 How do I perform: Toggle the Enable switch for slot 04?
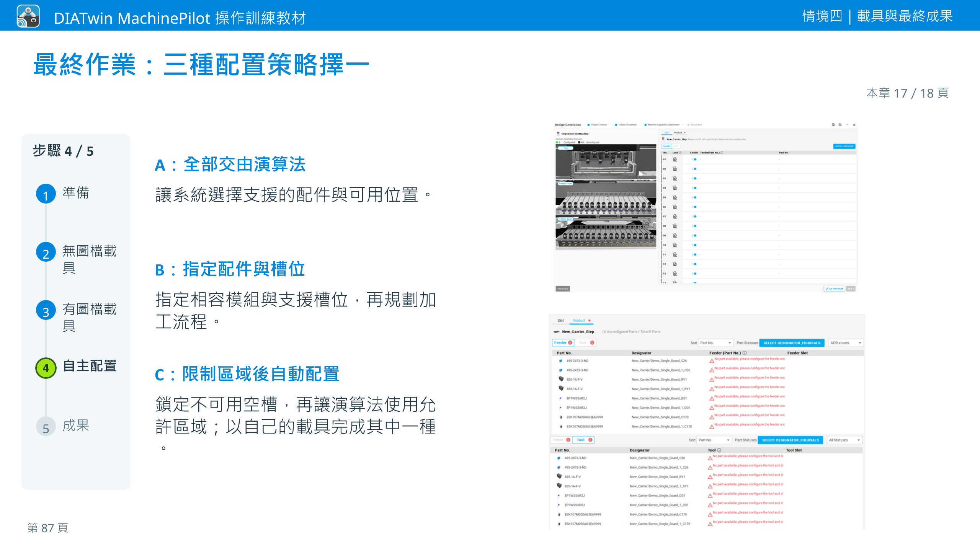tap(694, 188)
